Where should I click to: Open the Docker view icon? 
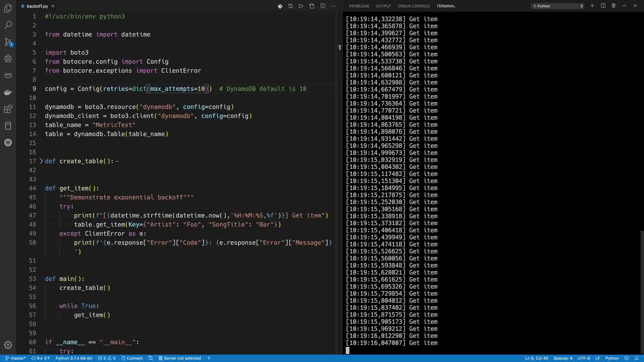(x=8, y=92)
